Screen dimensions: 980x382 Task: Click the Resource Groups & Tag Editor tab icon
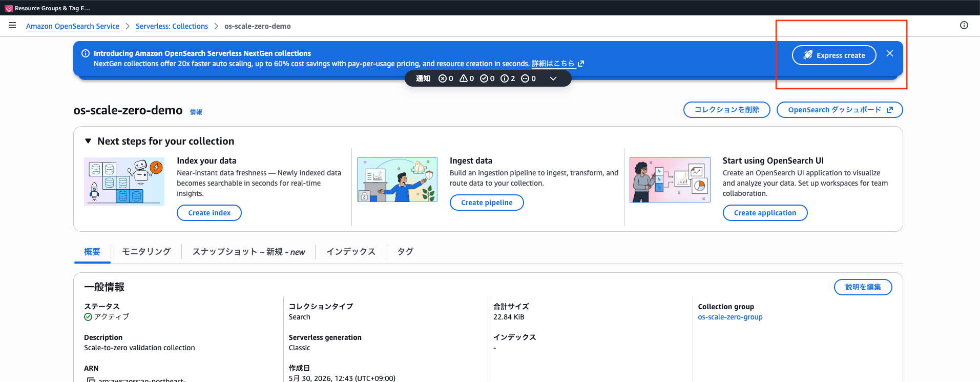[9, 8]
